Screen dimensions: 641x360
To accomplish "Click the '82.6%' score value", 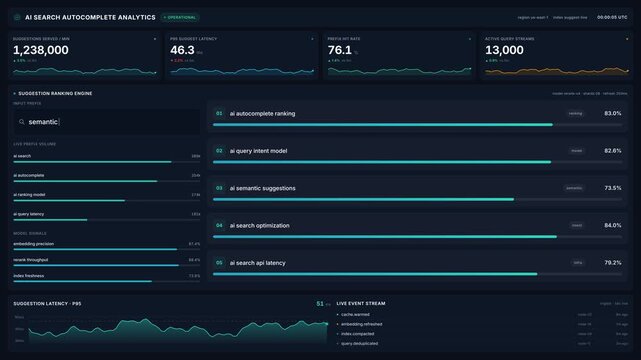I will [x=613, y=151].
